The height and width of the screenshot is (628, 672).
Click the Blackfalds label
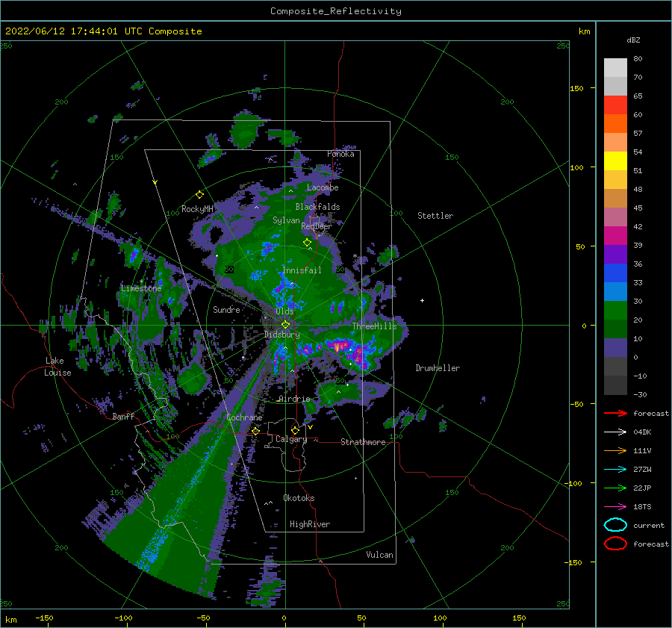317,207
